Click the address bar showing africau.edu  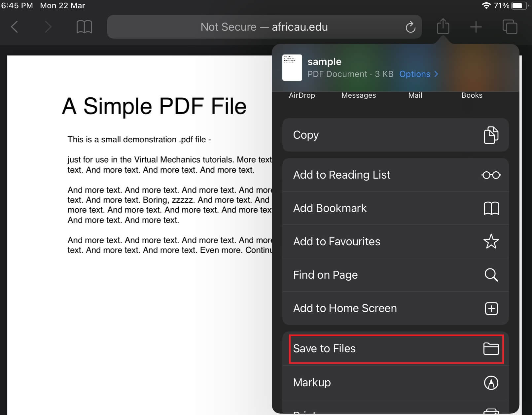264,27
